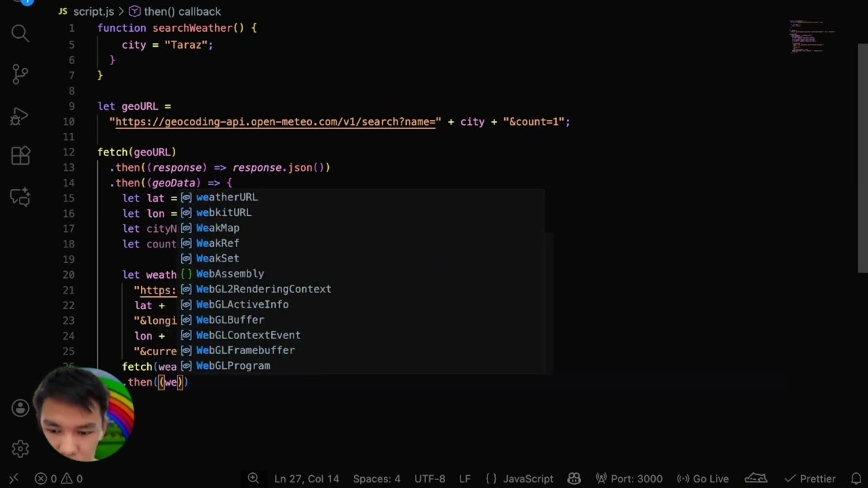The height and width of the screenshot is (488, 868).
Task: Select WebGL2RenderingContext suggestion
Action: click(361, 289)
